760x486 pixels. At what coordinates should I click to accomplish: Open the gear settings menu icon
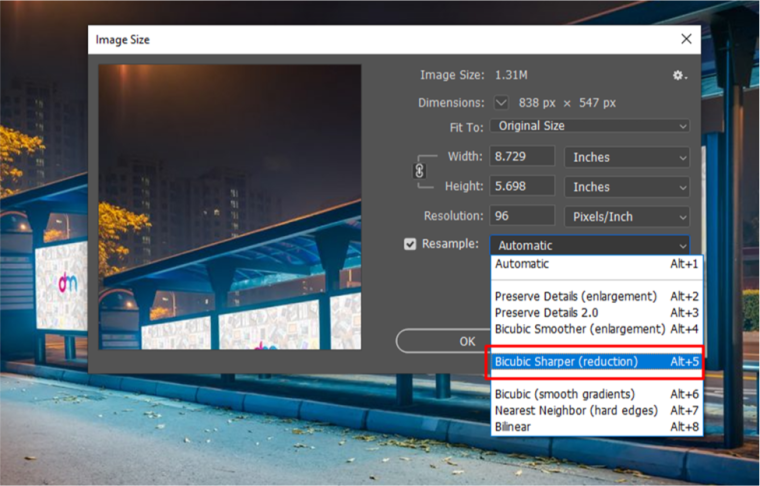click(x=680, y=75)
